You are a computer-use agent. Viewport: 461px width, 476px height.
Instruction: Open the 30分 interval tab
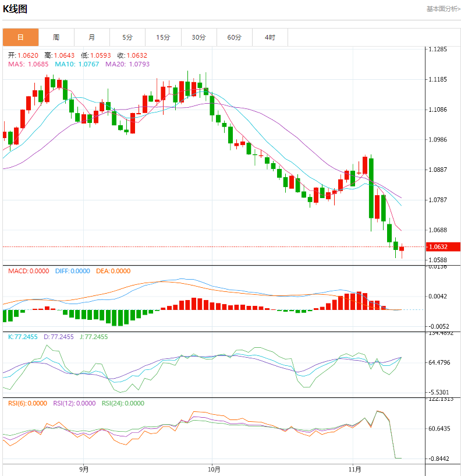[x=199, y=37]
